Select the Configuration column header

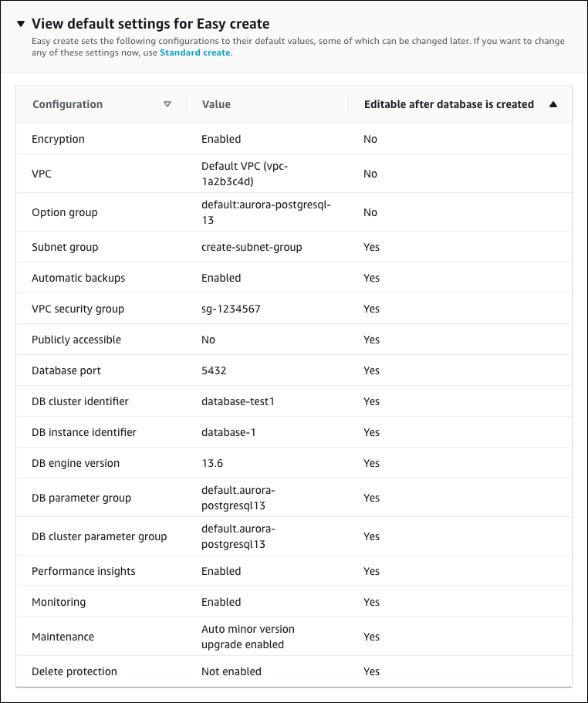pyautogui.click(x=67, y=104)
